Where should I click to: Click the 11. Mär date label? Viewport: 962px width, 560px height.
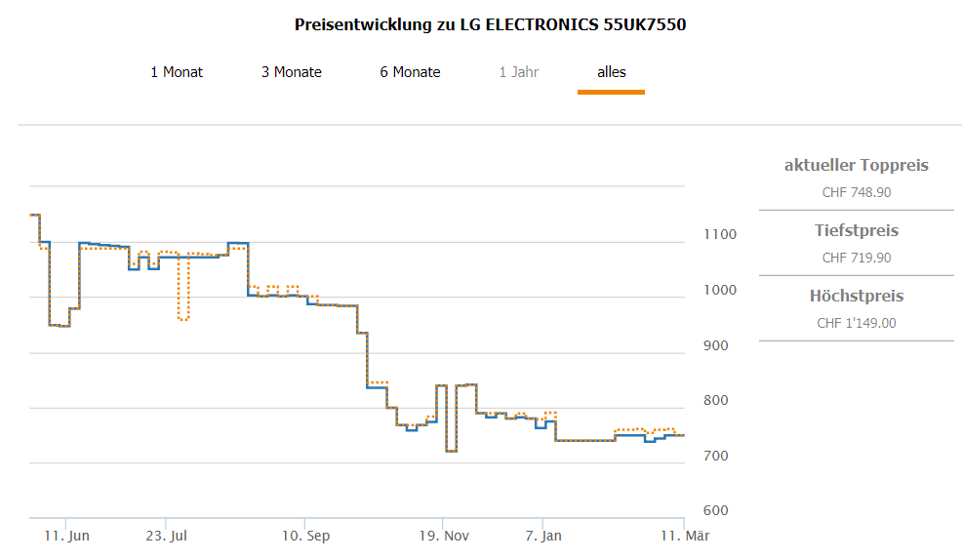tap(684, 536)
